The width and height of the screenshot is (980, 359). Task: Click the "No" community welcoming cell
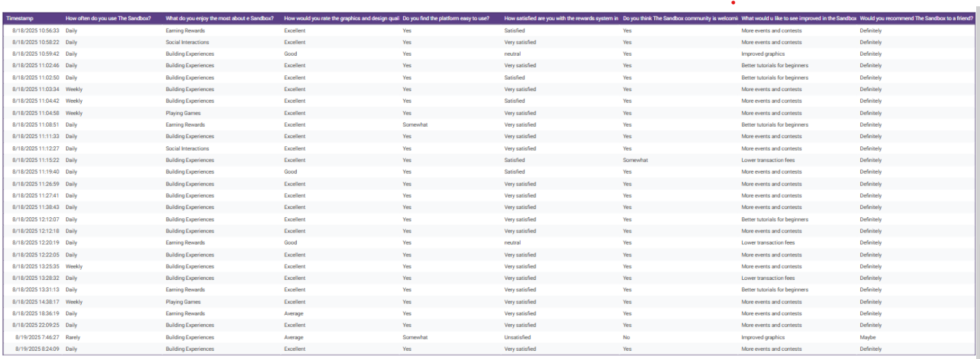click(626, 337)
